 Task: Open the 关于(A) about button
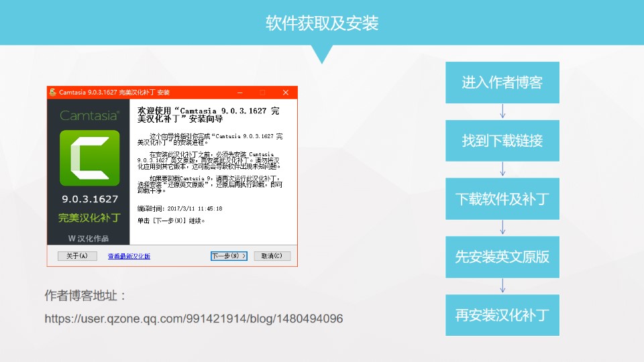click(x=73, y=256)
